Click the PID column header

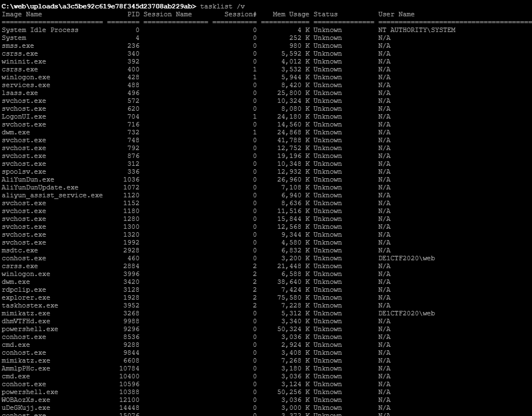[133, 14]
